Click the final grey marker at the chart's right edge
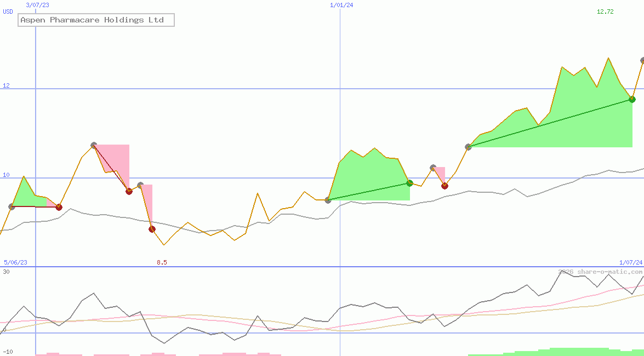The height and width of the screenshot is (356, 644). tap(642, 60)
